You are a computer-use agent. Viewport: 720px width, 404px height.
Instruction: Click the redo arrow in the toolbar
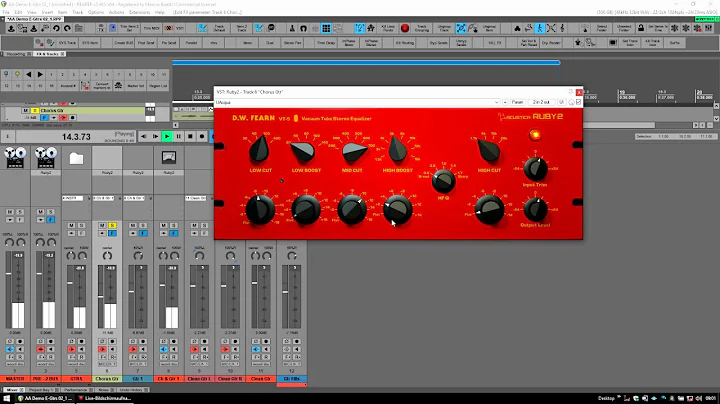pyautogui.click(x=68, y=28)
